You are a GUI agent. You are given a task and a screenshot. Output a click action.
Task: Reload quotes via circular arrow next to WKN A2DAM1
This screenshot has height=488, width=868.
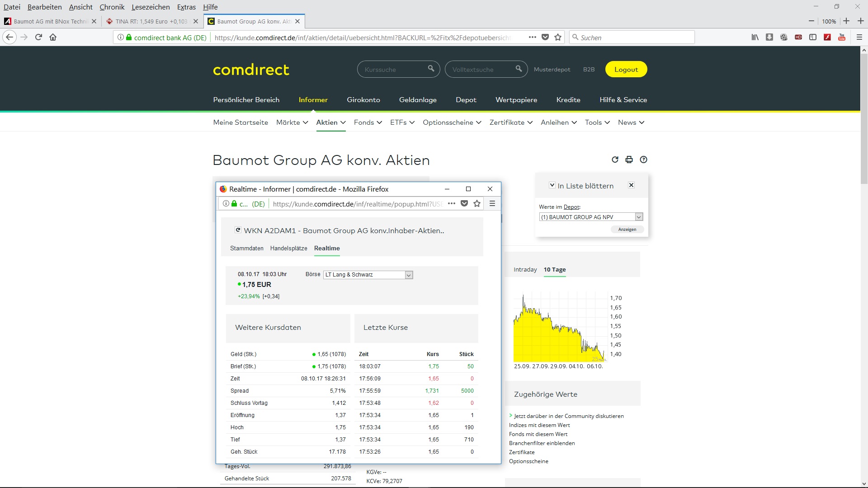point(238,230)
